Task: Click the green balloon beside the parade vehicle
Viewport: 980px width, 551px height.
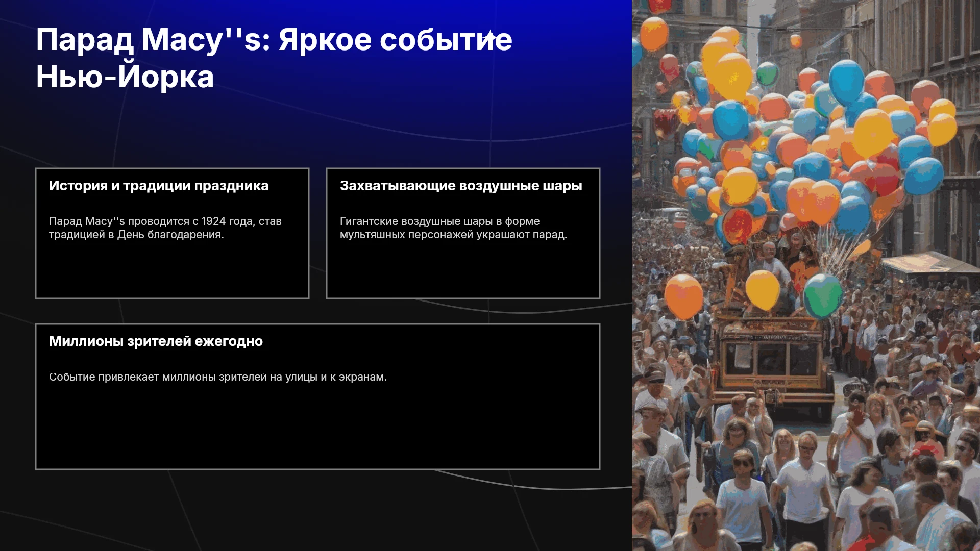Action: pos(822,296)
